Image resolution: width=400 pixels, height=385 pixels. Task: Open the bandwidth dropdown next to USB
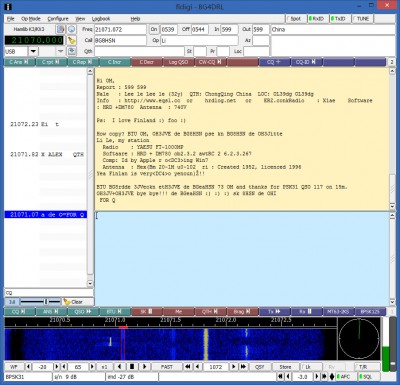point(60,51)
